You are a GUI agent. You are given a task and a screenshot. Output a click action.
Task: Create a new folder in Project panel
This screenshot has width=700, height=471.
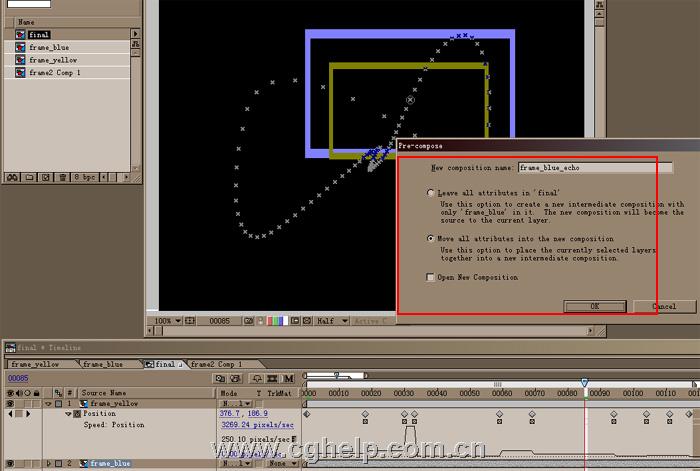point(29,177)
